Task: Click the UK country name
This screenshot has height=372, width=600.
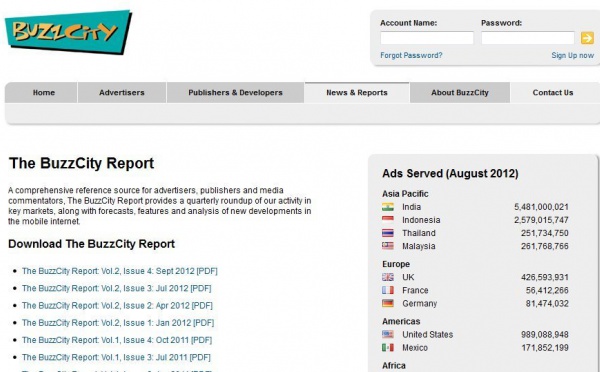Action: tap(408, 277)
